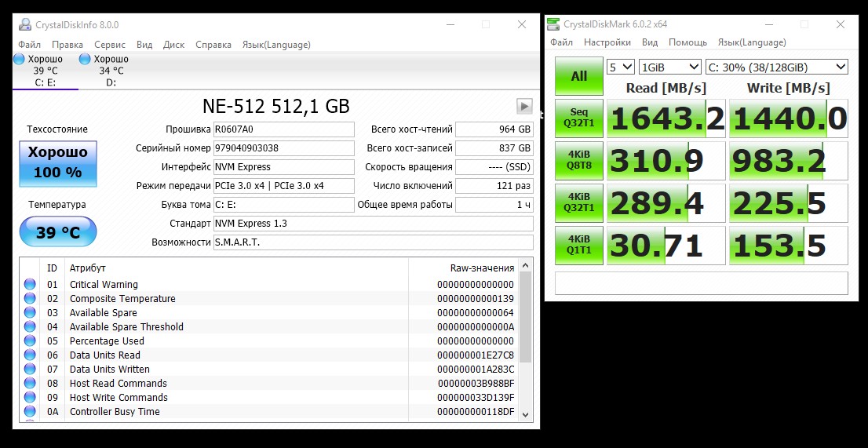868x448 pixels.
Task: Click the Raw-значения column header
Action: [x=482, y=268]
